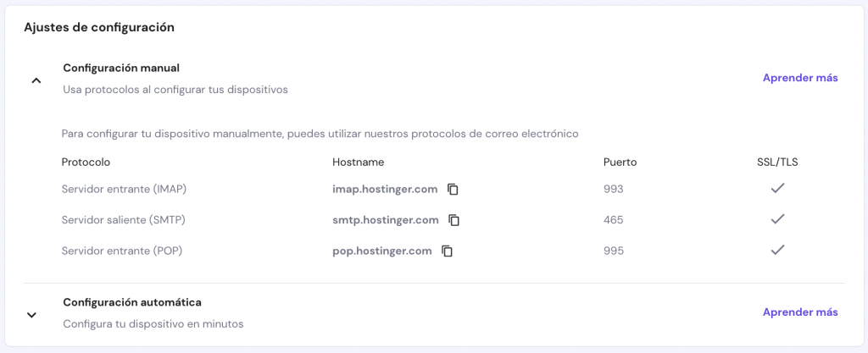868x353 pixels.
Task: Click the IMAP port number 993
Action: (x=613, y=189)
